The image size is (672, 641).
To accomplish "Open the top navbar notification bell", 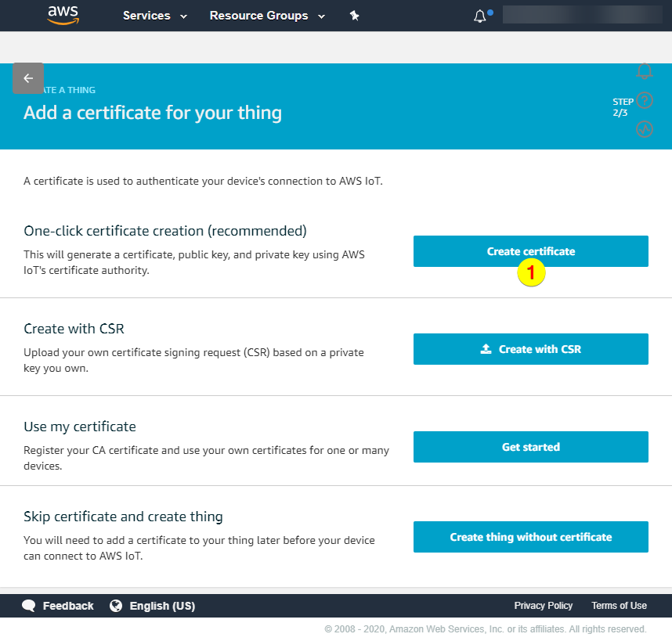I will click(480, 16).
